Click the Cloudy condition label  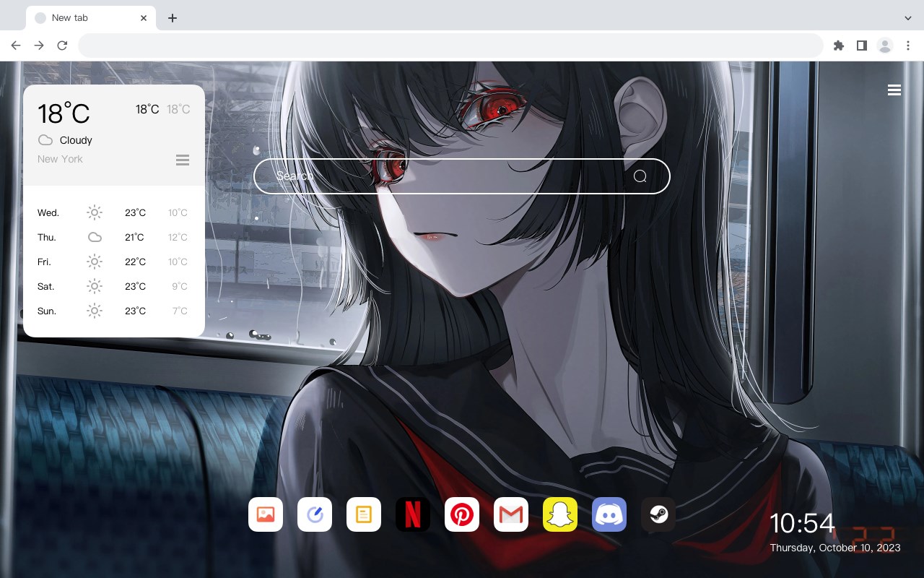click(x=76, y=140)
